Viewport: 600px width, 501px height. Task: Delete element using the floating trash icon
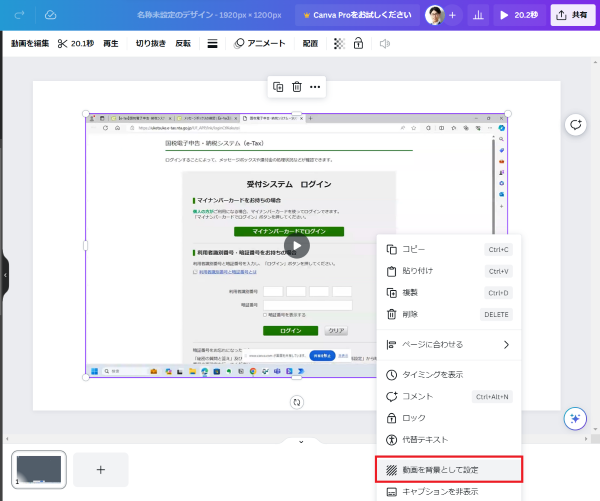tap(297, 87)
